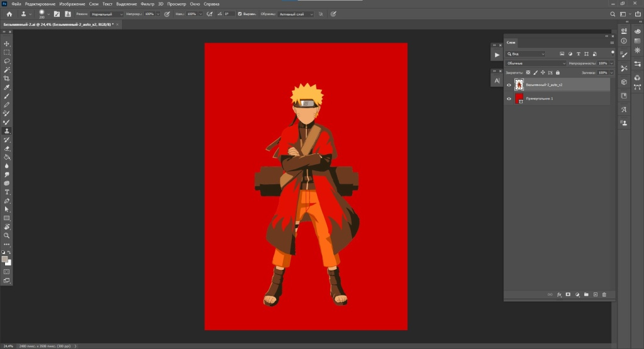644x349 pixels.
Task: Click the share export icon top right
Action: coord(638,14)
